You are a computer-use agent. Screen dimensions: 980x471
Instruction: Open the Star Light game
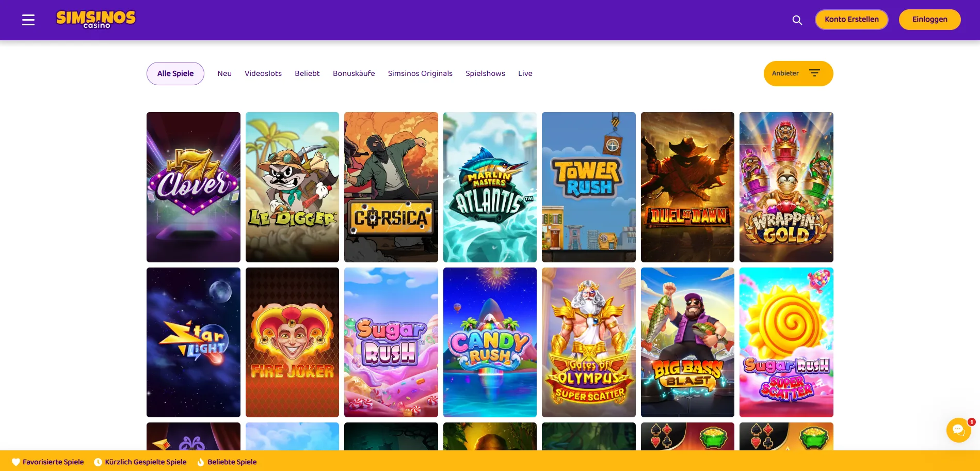pos(194,342)
